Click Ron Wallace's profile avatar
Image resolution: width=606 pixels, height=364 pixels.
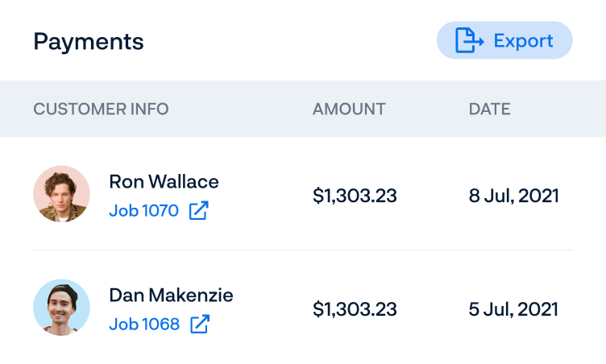pos(61,195)
